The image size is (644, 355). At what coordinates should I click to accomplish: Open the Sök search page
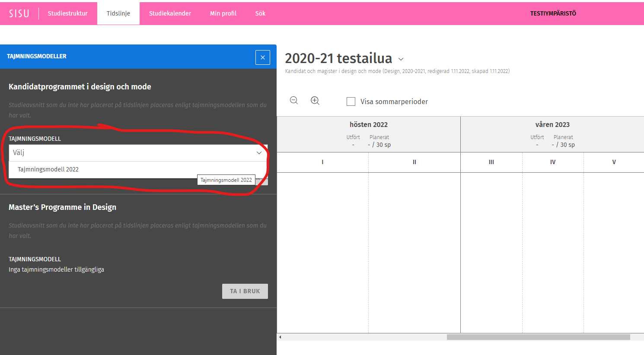click(x=260, y=13)
